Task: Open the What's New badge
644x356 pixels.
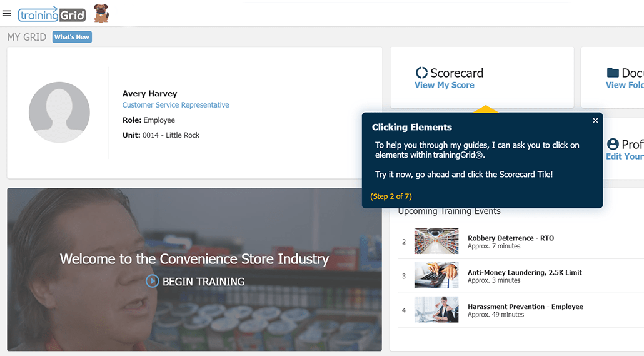Action: (x=72, y=37)
